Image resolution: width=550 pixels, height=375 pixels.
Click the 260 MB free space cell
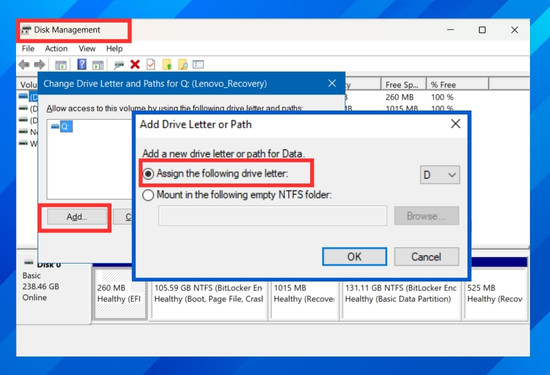pos(400,97)
